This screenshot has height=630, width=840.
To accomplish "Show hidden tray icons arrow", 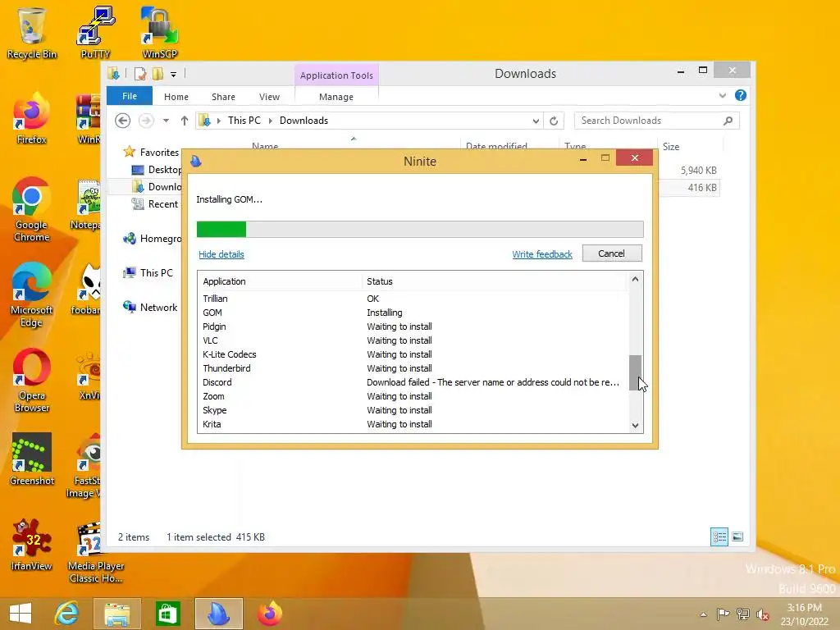I will [x=703, y=614].
